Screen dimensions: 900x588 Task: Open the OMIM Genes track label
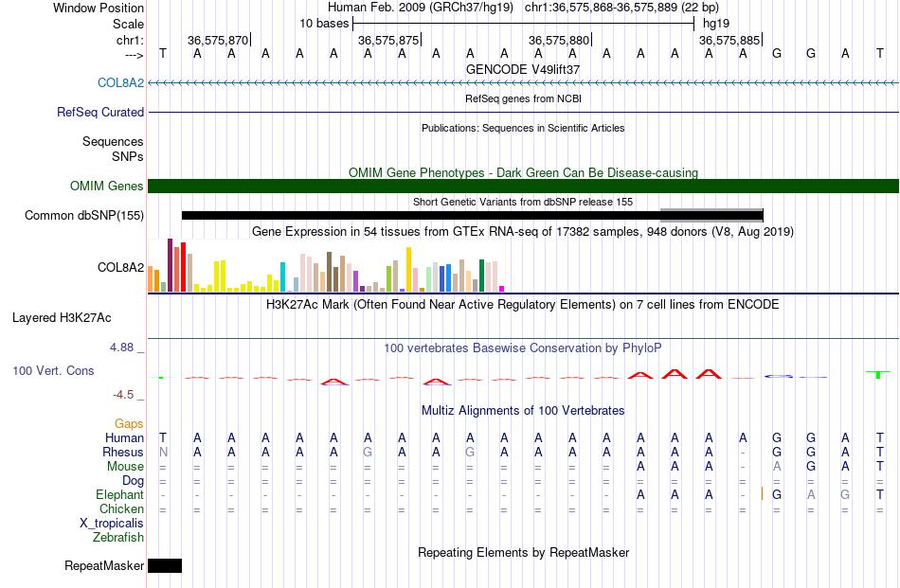(107, 186)
